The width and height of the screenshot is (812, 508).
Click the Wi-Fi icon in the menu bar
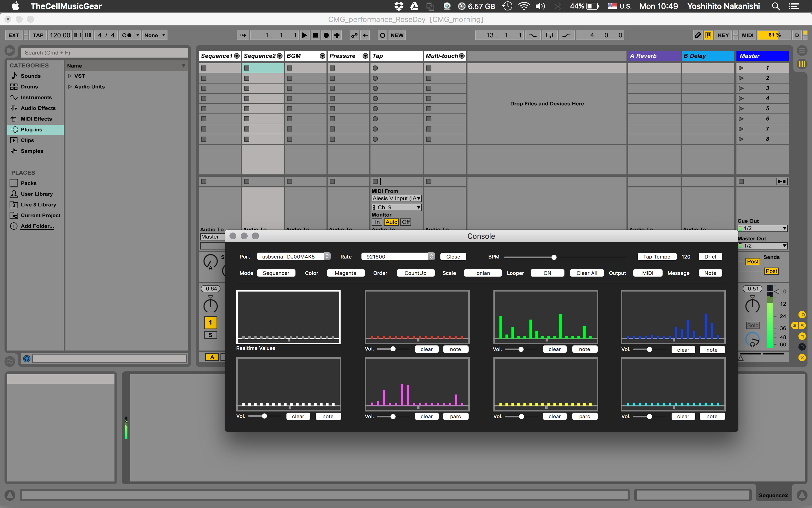[x=524, y=6]
